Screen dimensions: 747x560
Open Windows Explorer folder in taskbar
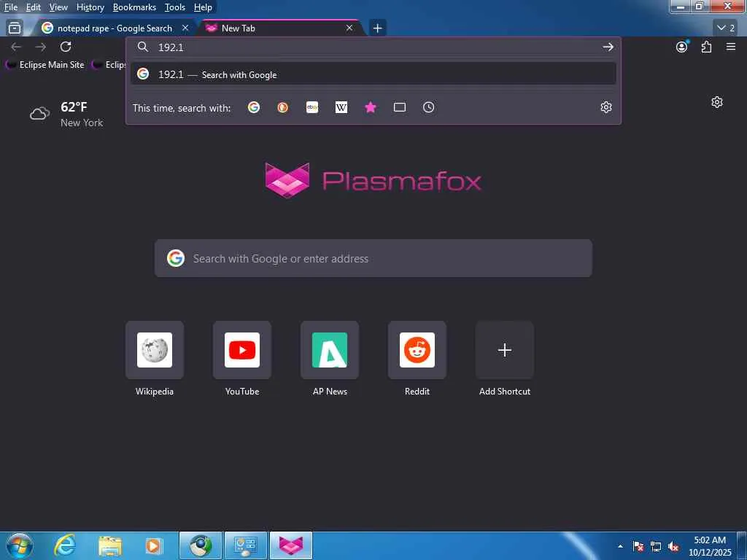110,545
